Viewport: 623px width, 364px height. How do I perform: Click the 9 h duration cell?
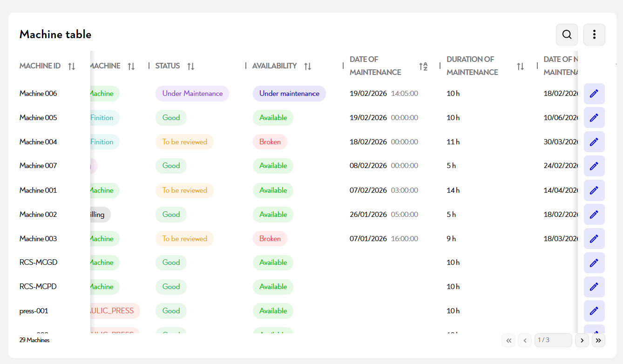tap(451, 239)
